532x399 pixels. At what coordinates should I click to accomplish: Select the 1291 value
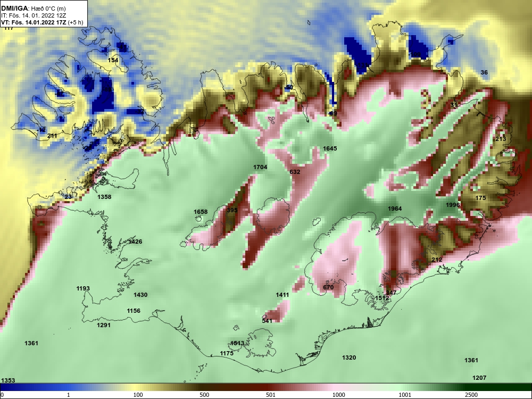pyautogui.click(x=104, y=325)
